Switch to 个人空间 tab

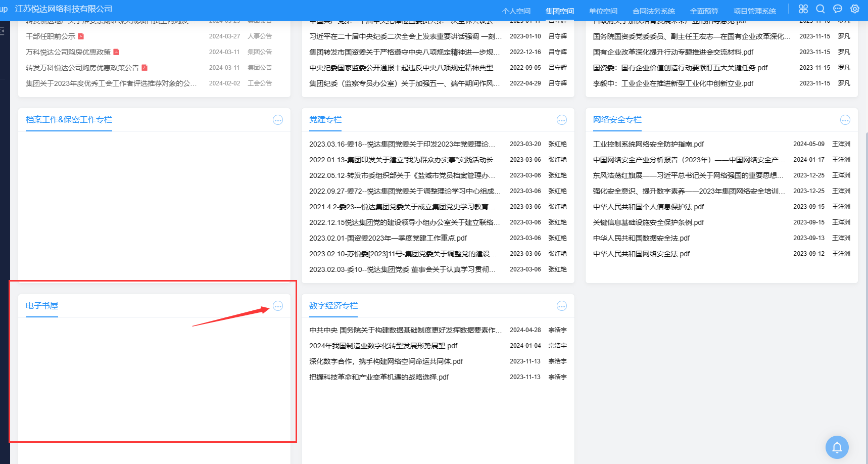(x=516, y=11)
